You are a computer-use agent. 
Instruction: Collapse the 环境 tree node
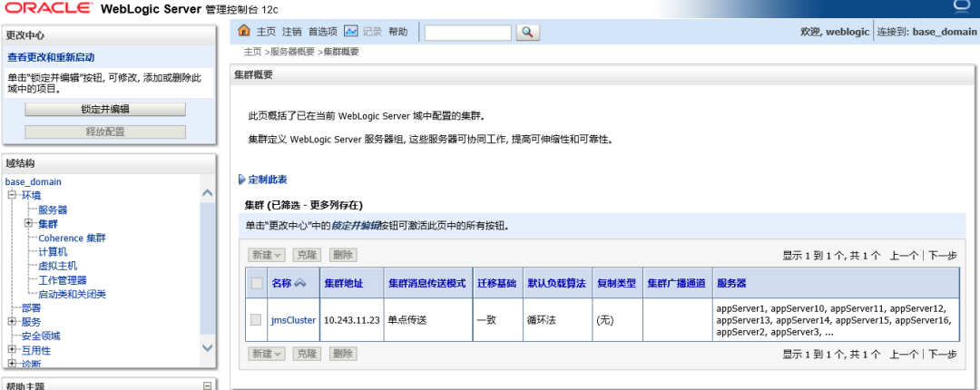[11, 196]
